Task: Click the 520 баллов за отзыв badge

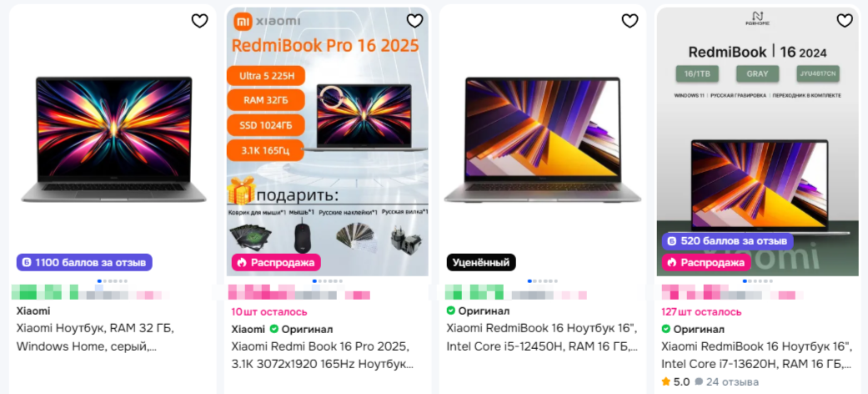Action: (727, 241)
